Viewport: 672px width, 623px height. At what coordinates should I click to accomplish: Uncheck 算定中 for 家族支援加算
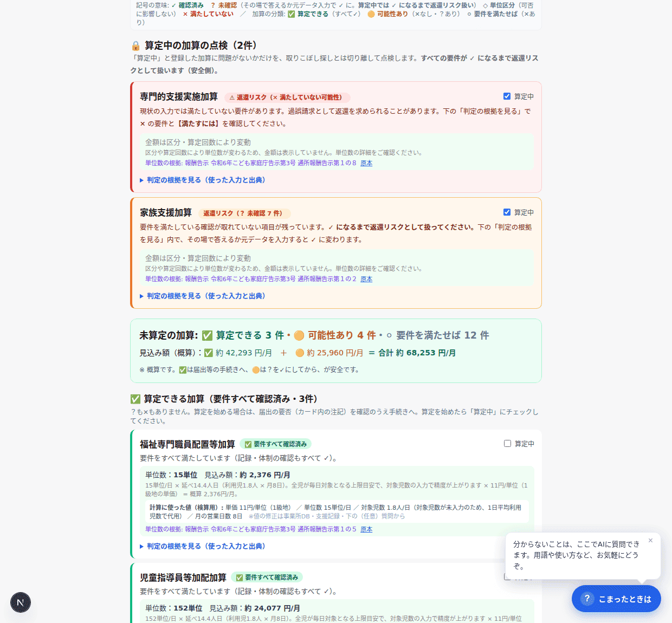[x=507, y=212]
